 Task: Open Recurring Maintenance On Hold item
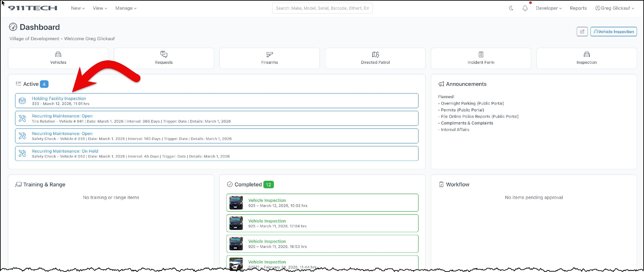pyautogui.click(x=65, y=151)
